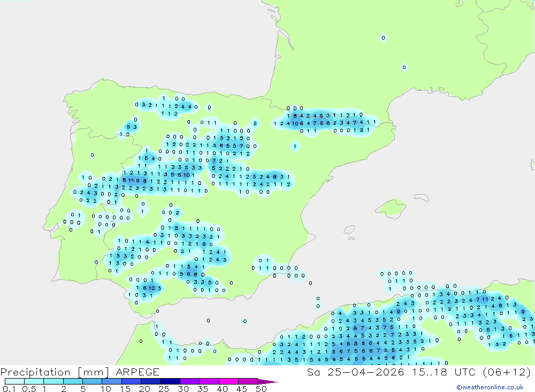Click legend scale value "30"
Viewport: 535px width, 392px height.
(x=183, y=389)
